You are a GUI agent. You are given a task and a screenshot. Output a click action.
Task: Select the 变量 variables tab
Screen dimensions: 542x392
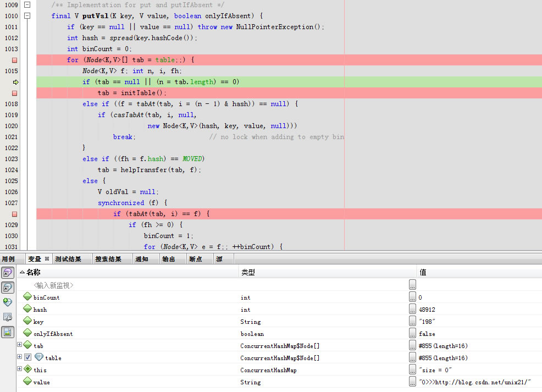click(34, 260)
